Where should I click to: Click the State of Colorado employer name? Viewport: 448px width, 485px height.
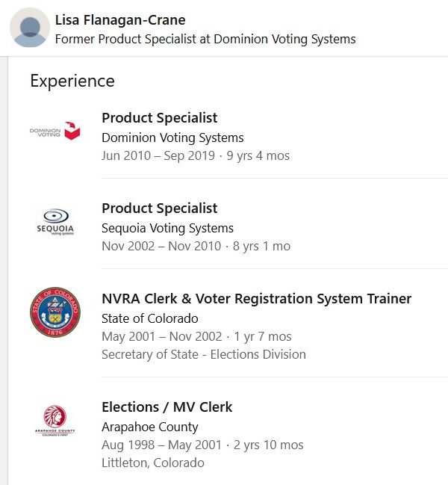pos(150,318)
